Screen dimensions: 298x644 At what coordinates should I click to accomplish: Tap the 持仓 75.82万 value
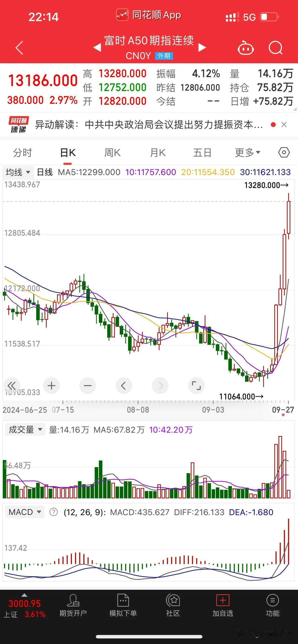coord(275,87)
